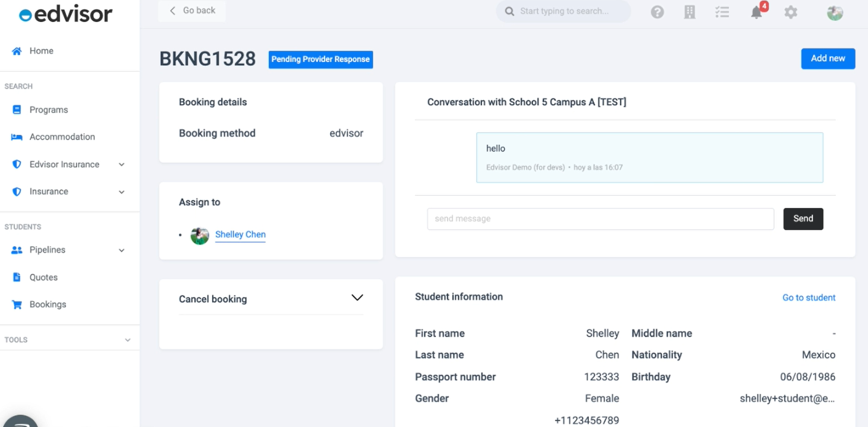Click the first name value Shelley
This screenshot has height=427, width=868.
[602, 333]
